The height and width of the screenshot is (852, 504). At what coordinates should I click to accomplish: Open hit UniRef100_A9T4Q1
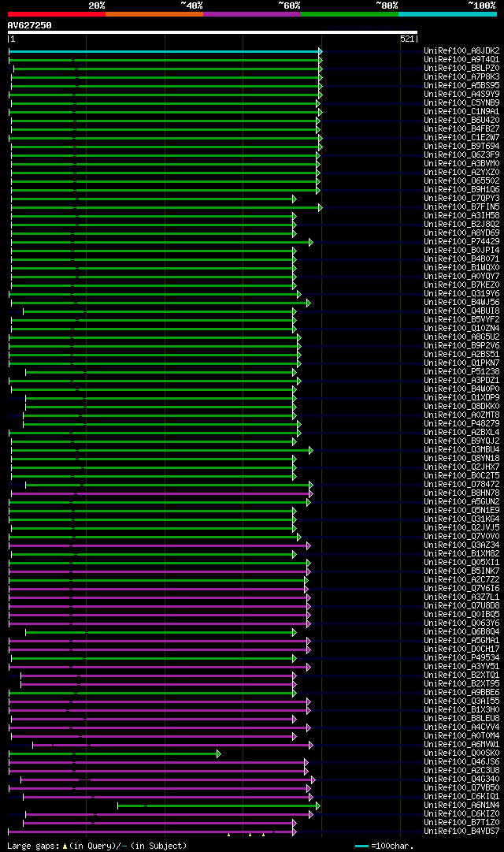(461, 60)
